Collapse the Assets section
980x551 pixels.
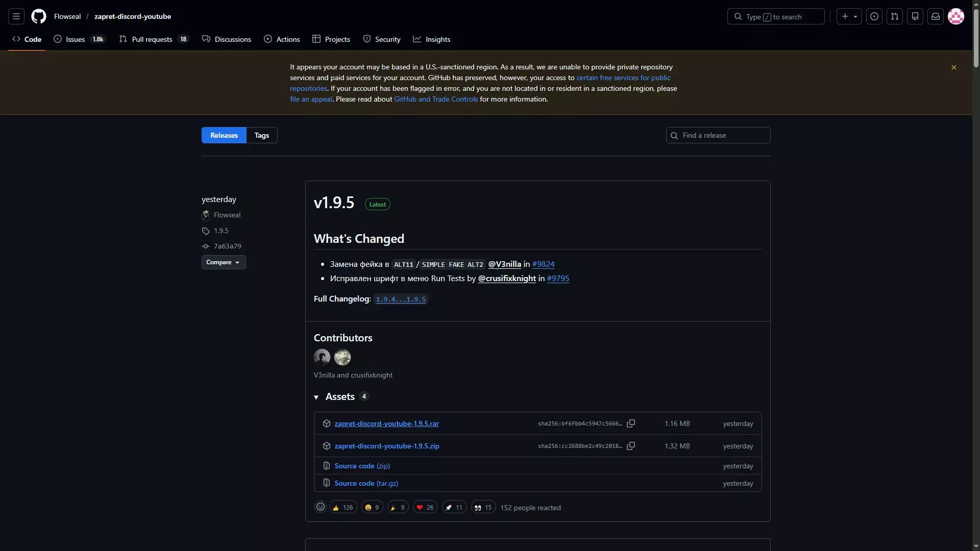point(316,397)
